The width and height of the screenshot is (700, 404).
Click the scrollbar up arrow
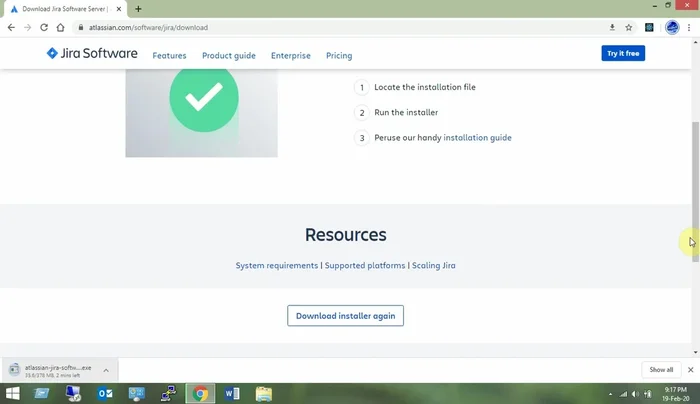click(696, 42)
